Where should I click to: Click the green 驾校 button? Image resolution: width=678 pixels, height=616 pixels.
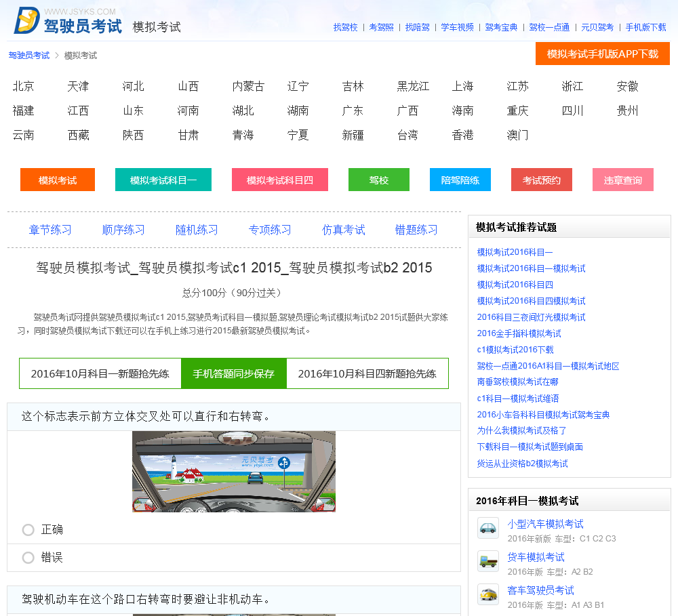pos(379,180)
